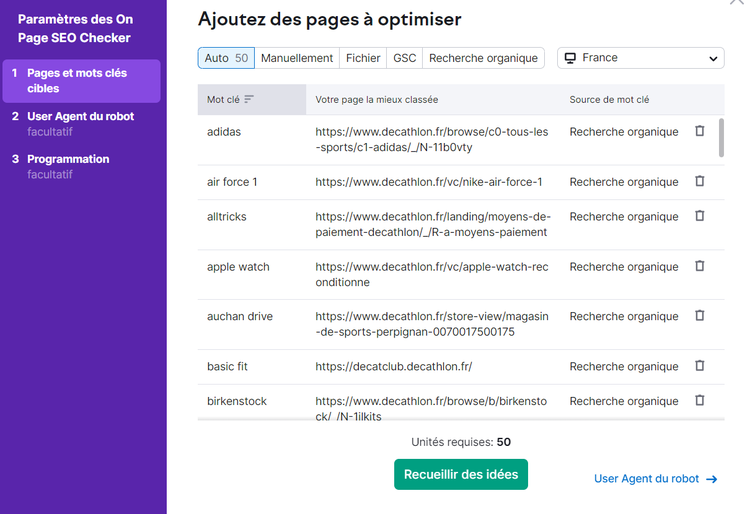Viewport: 750px width, 514px height.
Task: Go to step 1 Pages et mots clés cibles
Action: tap(81, 81)
